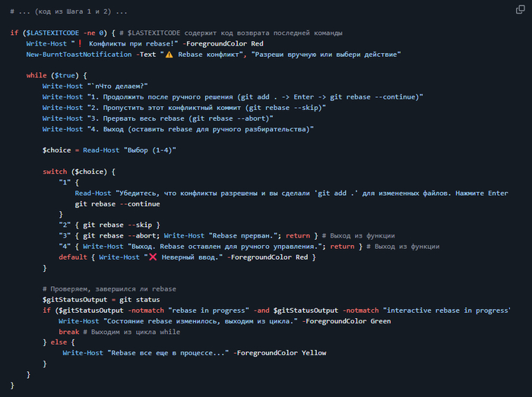532x397 pixels.
Task: Click the "break" keyword
Action: tap(69, 332)
